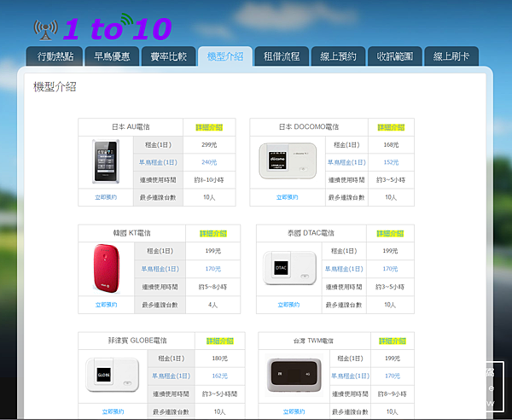Click the 泰國 DTAC電信 heading
The image size is (512, 420).
click(311, 233)
